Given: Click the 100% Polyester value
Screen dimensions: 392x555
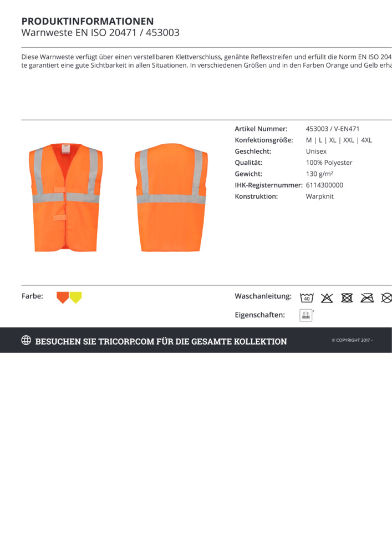Looking at the screenshot, I should click(x=329, y=163).
